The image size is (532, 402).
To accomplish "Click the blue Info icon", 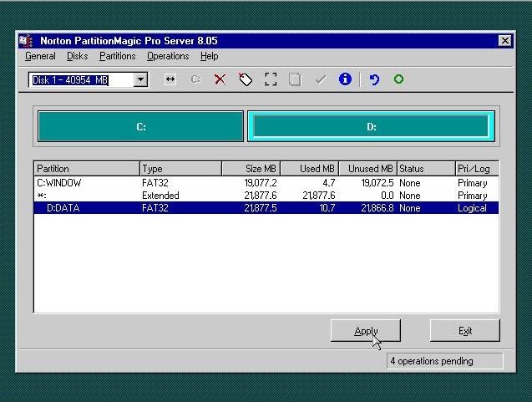I will coord(345,79).
